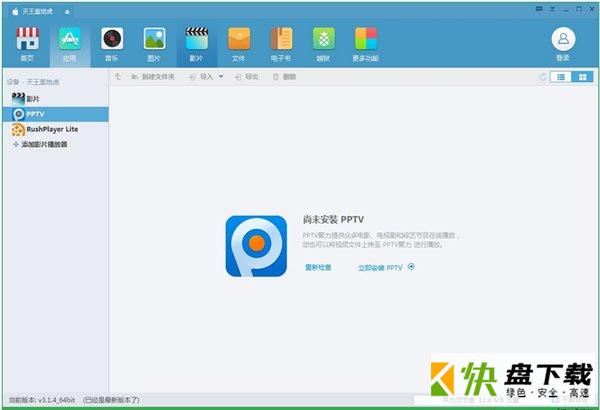This screenshot has width=600, height=410.
Task: Click the large PPTV app logo
Action: 256,246
